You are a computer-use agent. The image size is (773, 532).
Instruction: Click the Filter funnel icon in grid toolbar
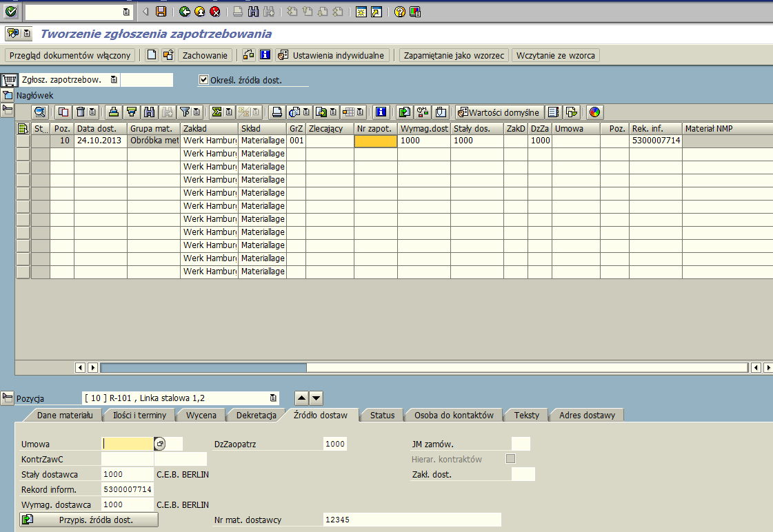click(x=185, y=112)
